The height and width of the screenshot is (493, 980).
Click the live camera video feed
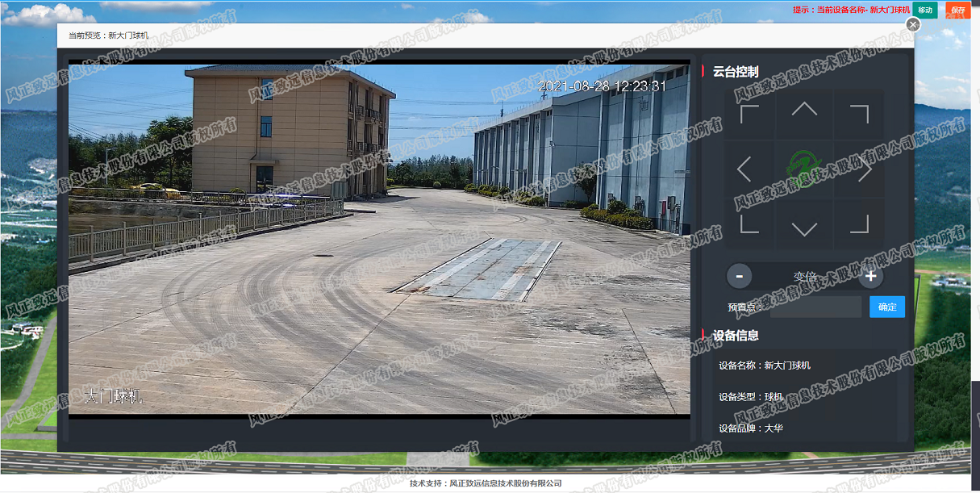click(379, 240)
